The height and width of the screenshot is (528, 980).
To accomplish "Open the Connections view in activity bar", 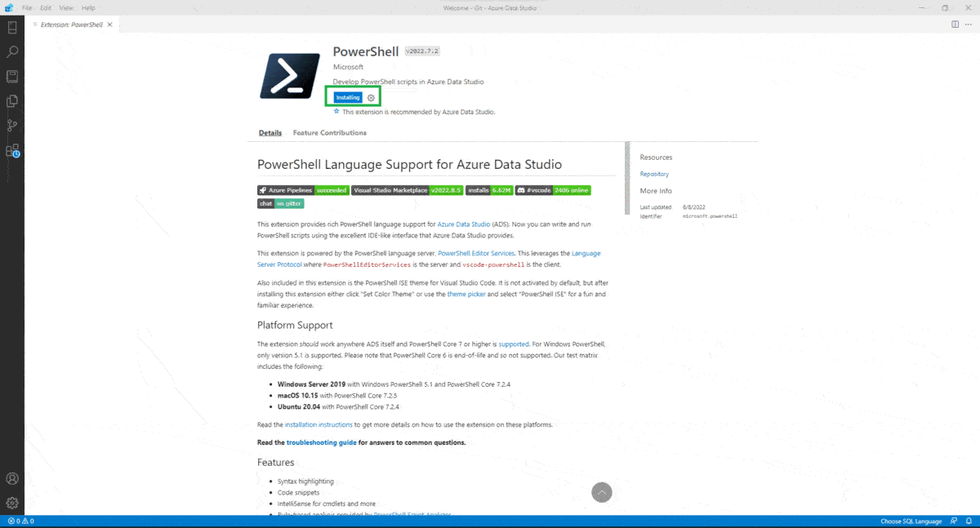I will tap(12, 28).
